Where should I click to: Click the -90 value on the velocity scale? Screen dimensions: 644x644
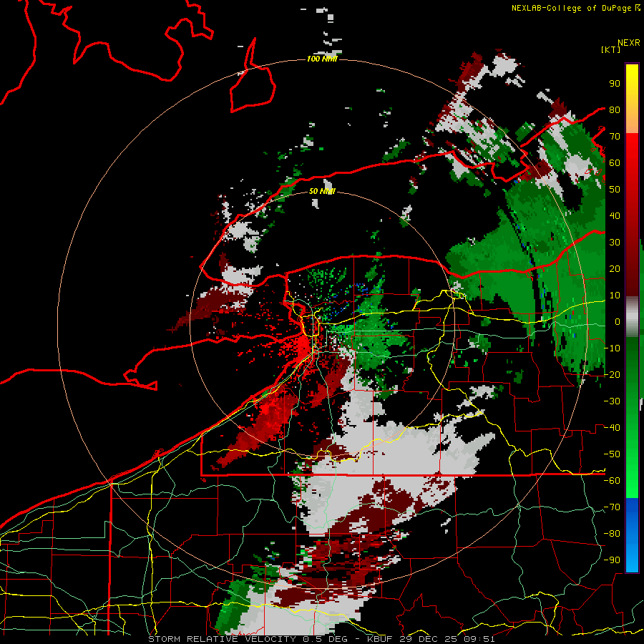(x=612, y=560)
